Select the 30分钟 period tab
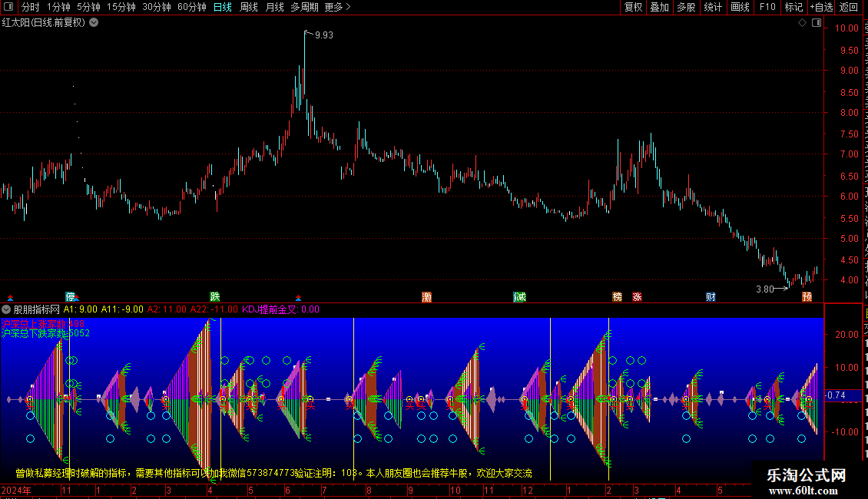868x499 pixels. point(157,7)
